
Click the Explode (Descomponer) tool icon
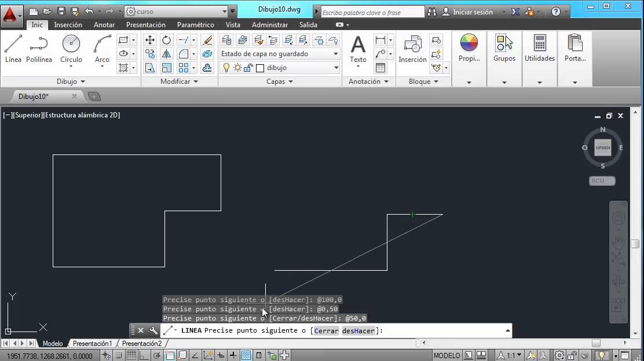207,54
